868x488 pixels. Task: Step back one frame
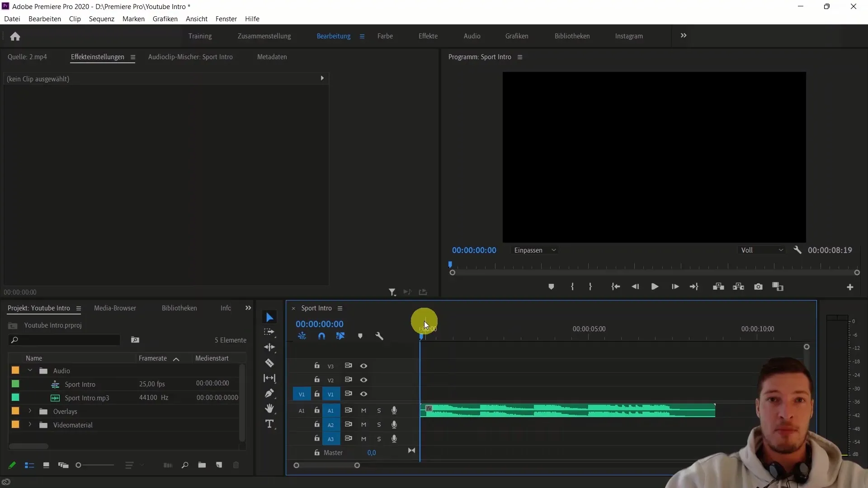pyautogui.click(x=635, y=287)
